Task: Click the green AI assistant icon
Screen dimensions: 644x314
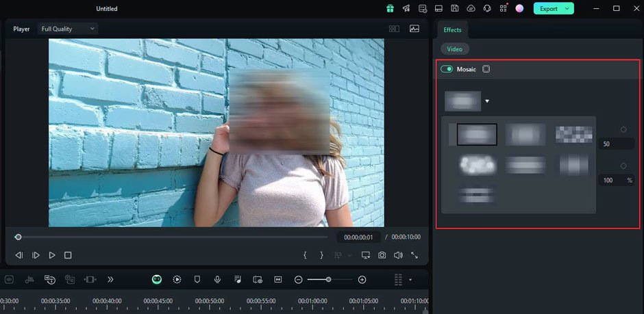Action: pos(156,280)
